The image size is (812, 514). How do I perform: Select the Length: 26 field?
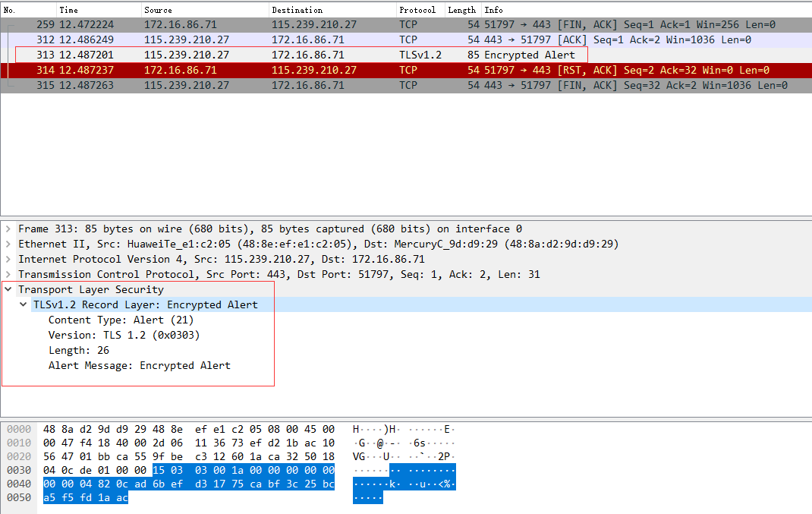pyautogui.click(x=79, y=350)
